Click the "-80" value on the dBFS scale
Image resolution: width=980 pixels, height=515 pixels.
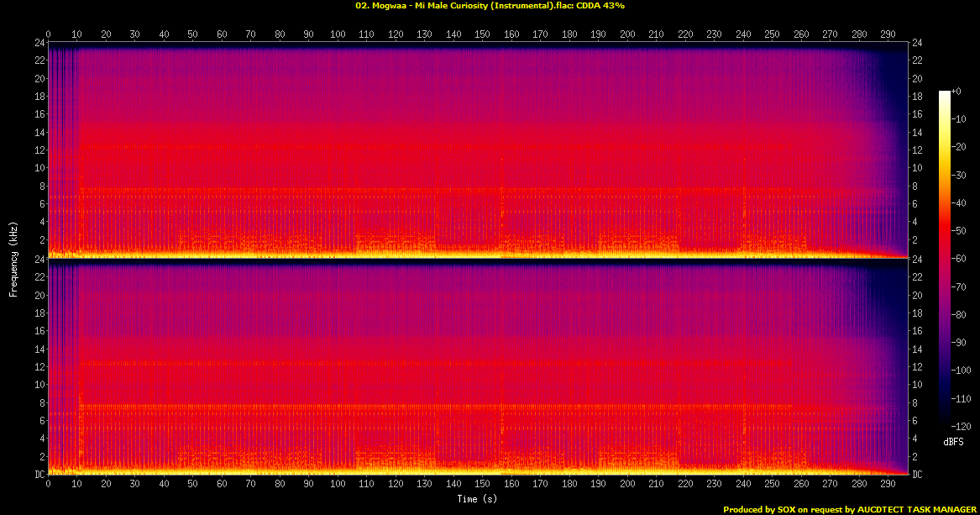(959, 314)
